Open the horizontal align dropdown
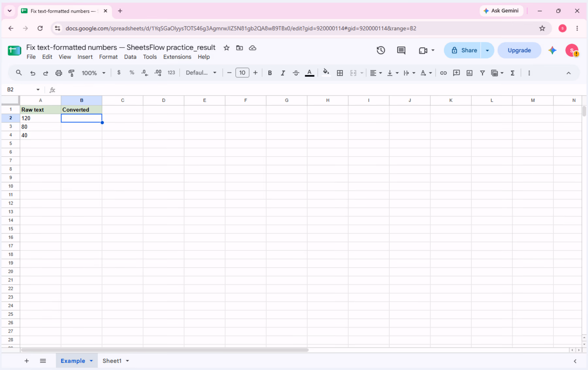Image resolution: width=588 pixels, height=370 pixels. click(376, 73)
